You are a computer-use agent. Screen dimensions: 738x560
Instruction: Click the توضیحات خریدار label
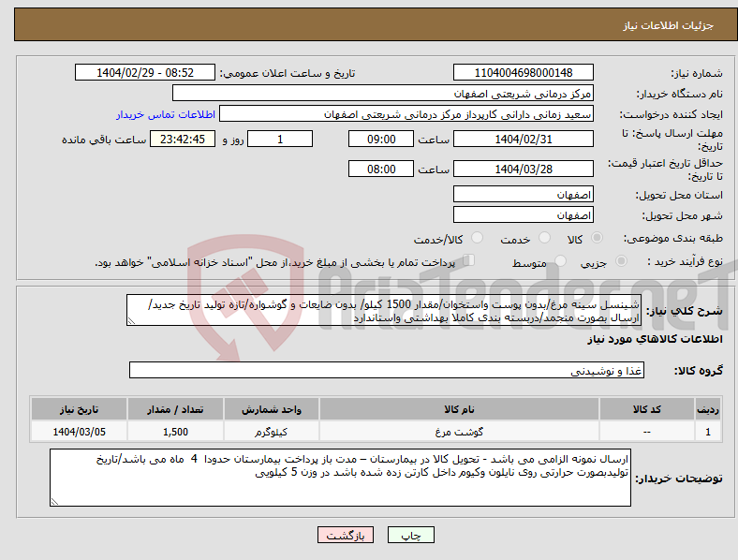tap(679, 479)
